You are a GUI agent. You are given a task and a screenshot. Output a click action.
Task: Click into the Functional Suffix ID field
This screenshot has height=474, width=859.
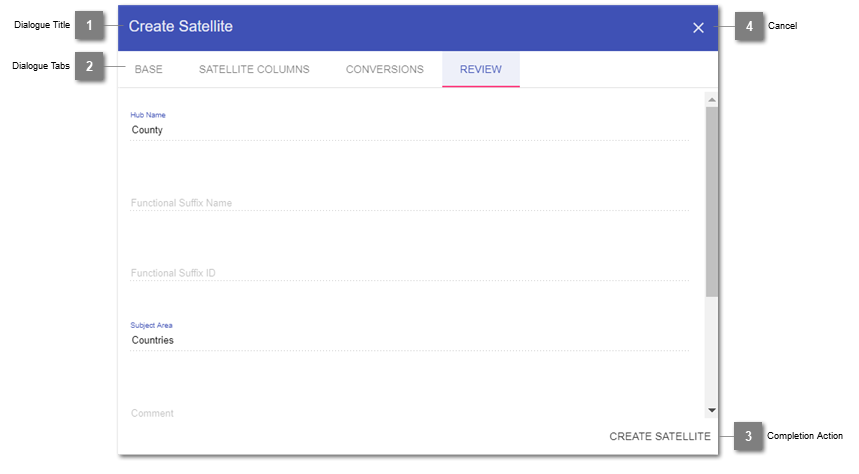(408, 273)
